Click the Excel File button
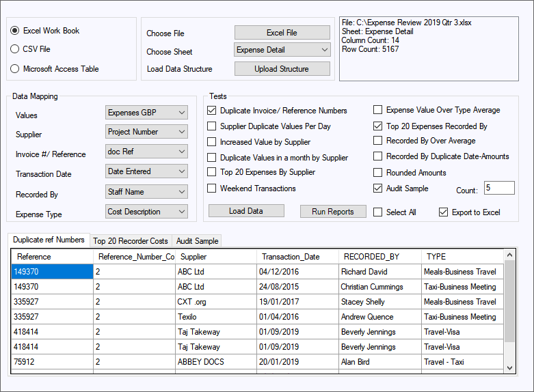 tap(282, 33)
